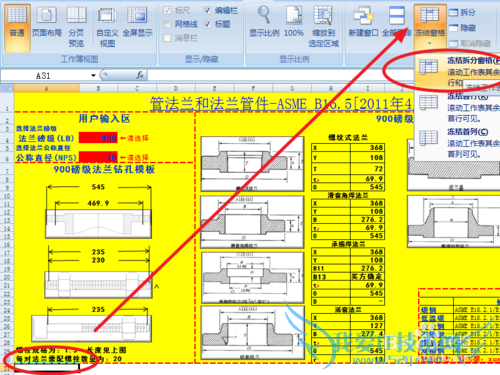Click the 拆分 split window icon
Viewport: 500px width, 375px height.
pos(453,13)
